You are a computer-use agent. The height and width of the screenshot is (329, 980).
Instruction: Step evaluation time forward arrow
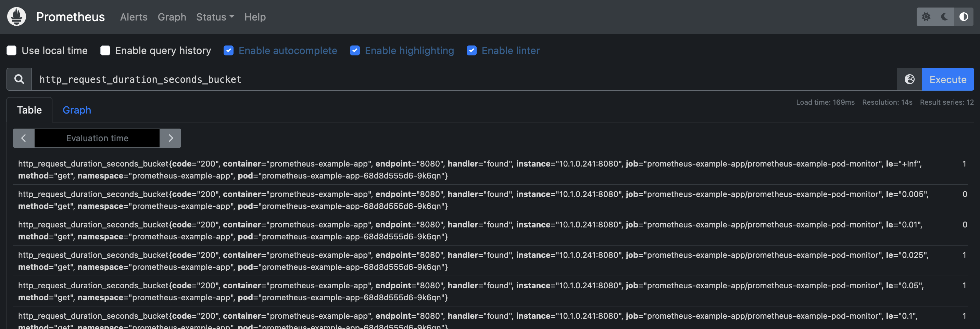(171, 138)
